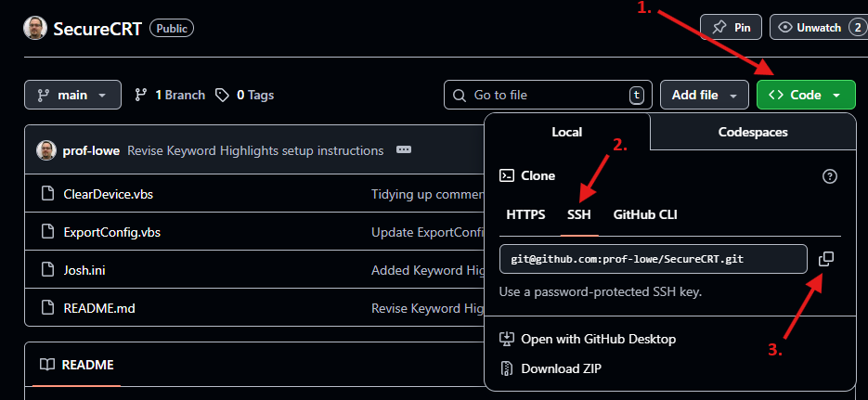Click the tag icon beside 0 Tags

(222, 96)
